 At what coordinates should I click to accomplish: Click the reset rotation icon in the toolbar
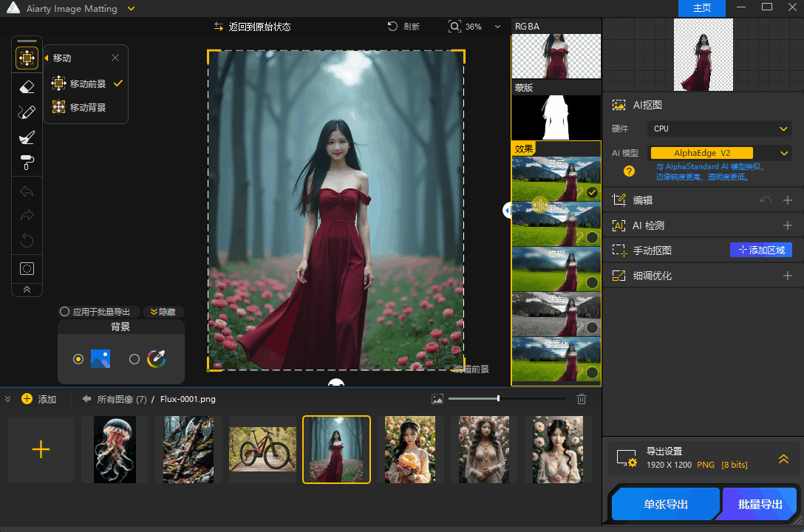coord(27,240)
